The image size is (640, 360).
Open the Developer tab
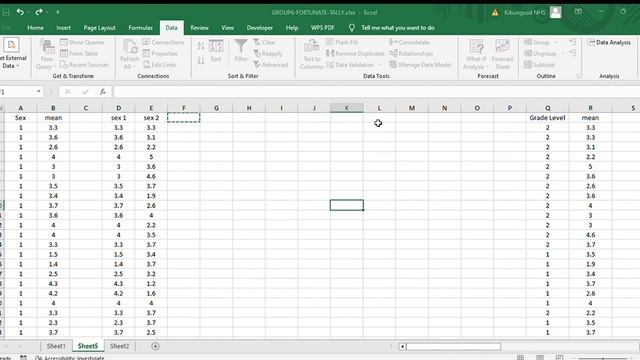pos(260,28)
